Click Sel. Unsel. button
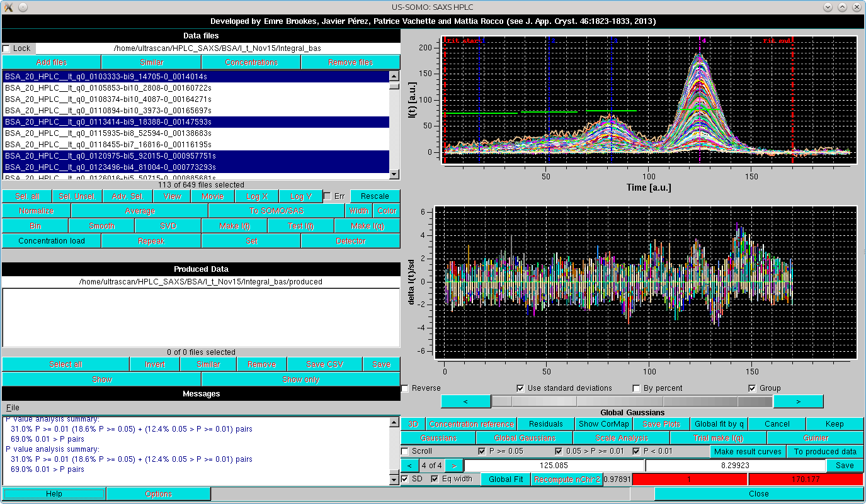The image size is (866, 504). [x=76, y=196]
